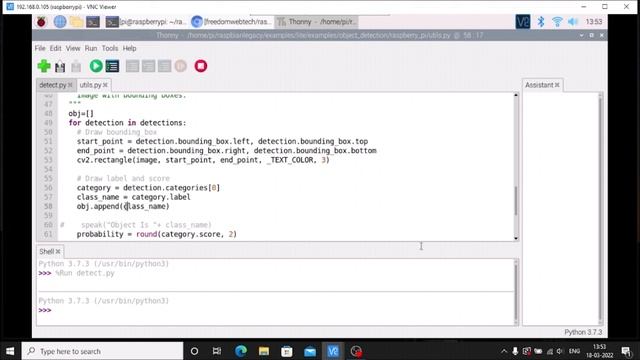
Task: Click the Pi panel clock 13:53
Action: tap(594, 22)
